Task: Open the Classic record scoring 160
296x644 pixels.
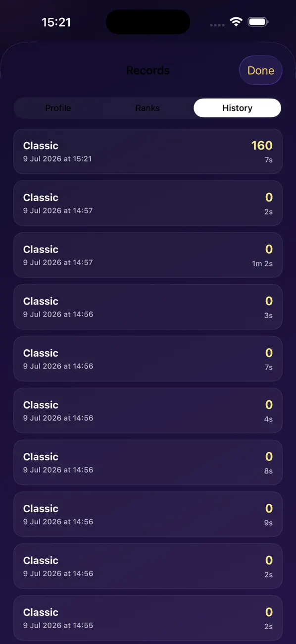Action: click(x=148, y=152)
